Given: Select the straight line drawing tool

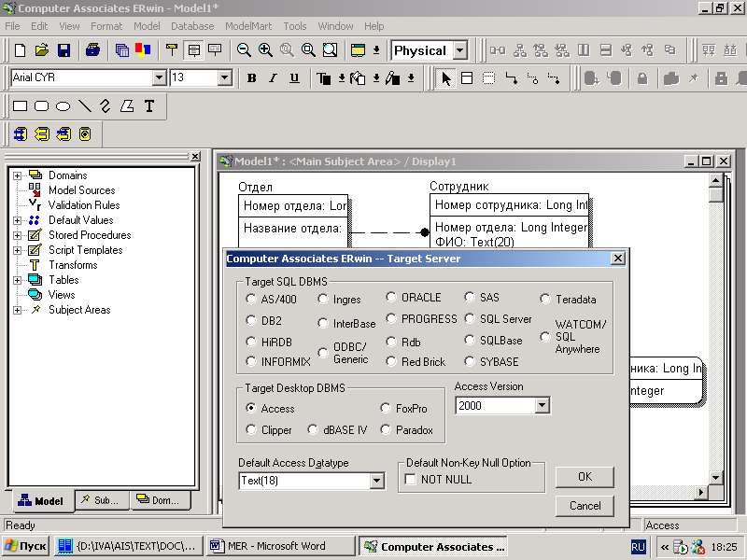Looking at the screenshot, I should point(85,105).
